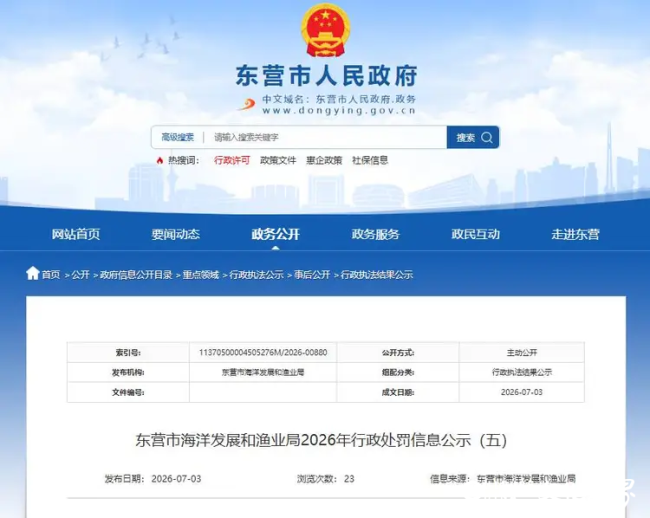
Task: Go to 政府信息公开目录 breadcrumb
Action: point(136,275)
